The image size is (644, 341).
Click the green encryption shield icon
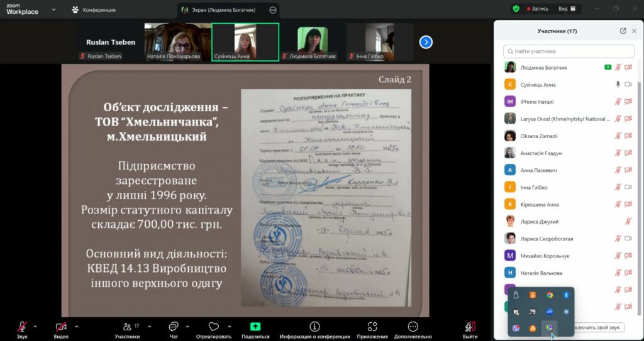516,9
